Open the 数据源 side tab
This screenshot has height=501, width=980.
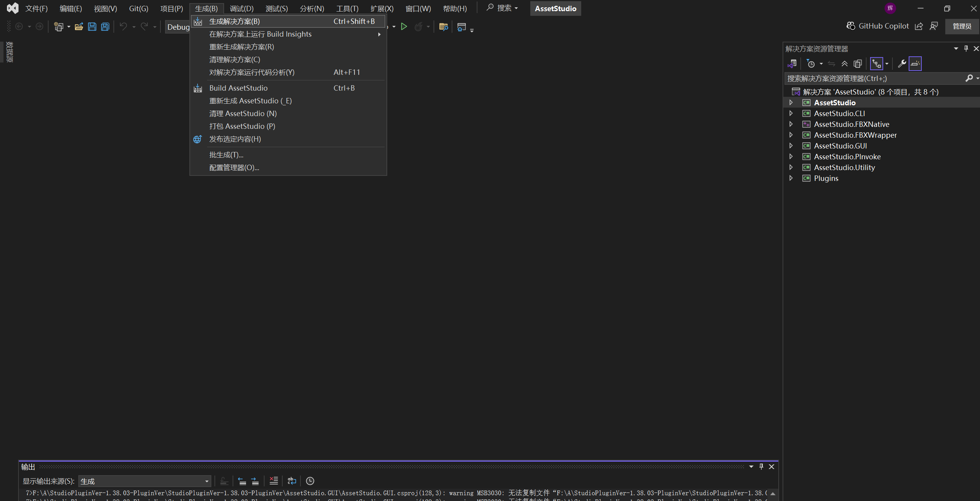9,52
